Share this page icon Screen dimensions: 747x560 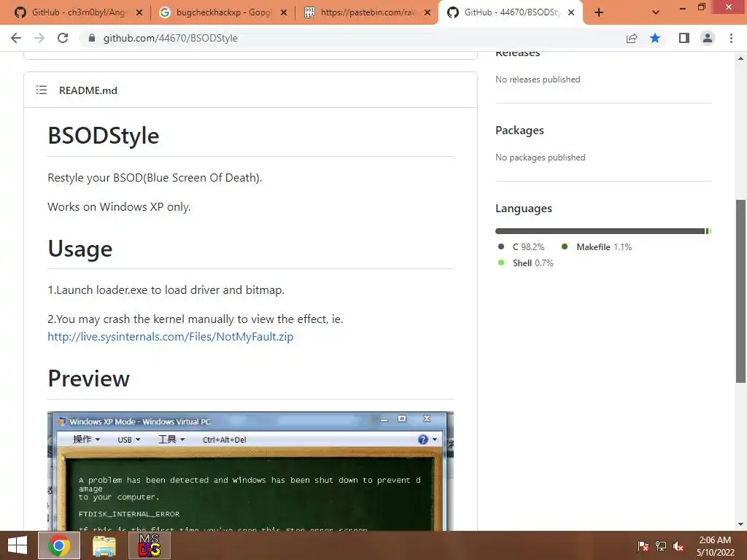[x=632, y=38]
